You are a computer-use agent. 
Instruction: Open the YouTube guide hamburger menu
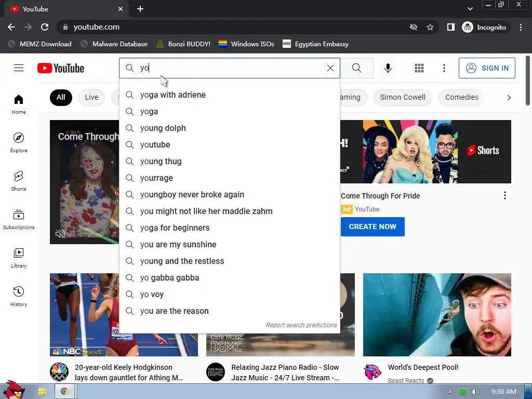coord(19,68)
